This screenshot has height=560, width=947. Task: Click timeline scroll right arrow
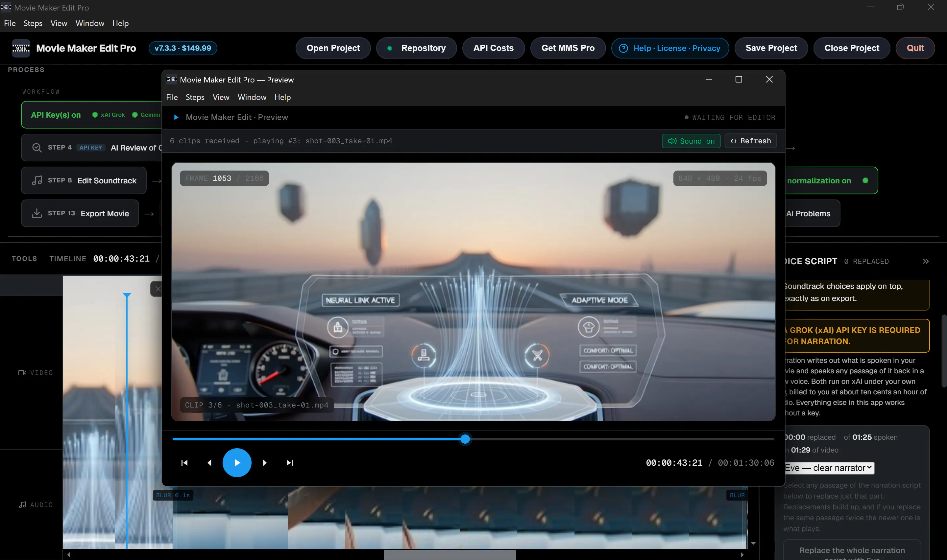point(742,554)
